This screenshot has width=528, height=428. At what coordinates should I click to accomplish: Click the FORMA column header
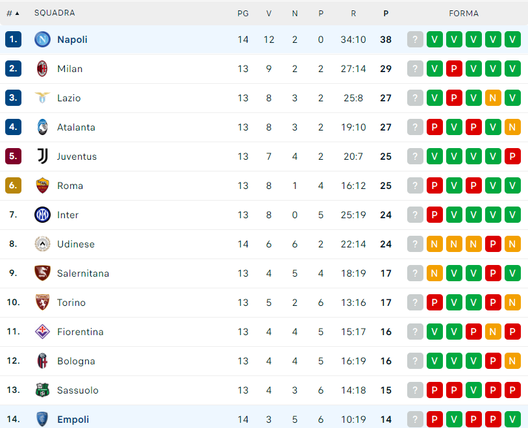tap(464, 13)
